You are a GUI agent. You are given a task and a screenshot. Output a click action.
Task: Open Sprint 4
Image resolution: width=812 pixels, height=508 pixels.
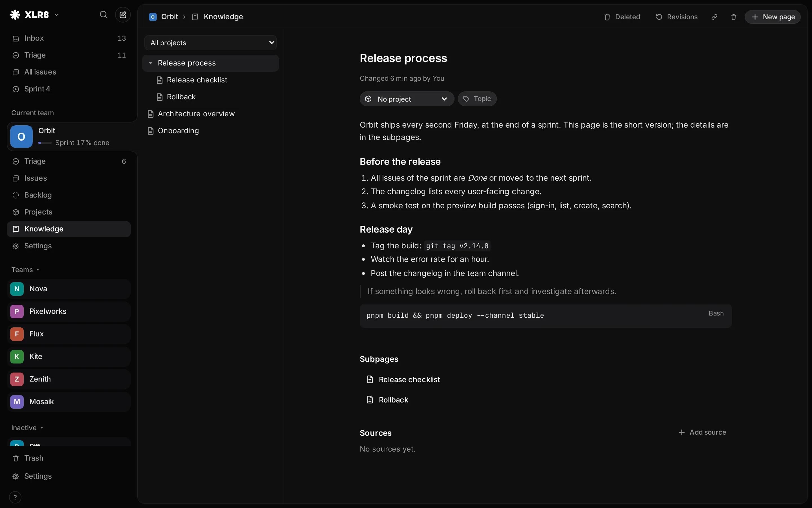pos(69,89)
